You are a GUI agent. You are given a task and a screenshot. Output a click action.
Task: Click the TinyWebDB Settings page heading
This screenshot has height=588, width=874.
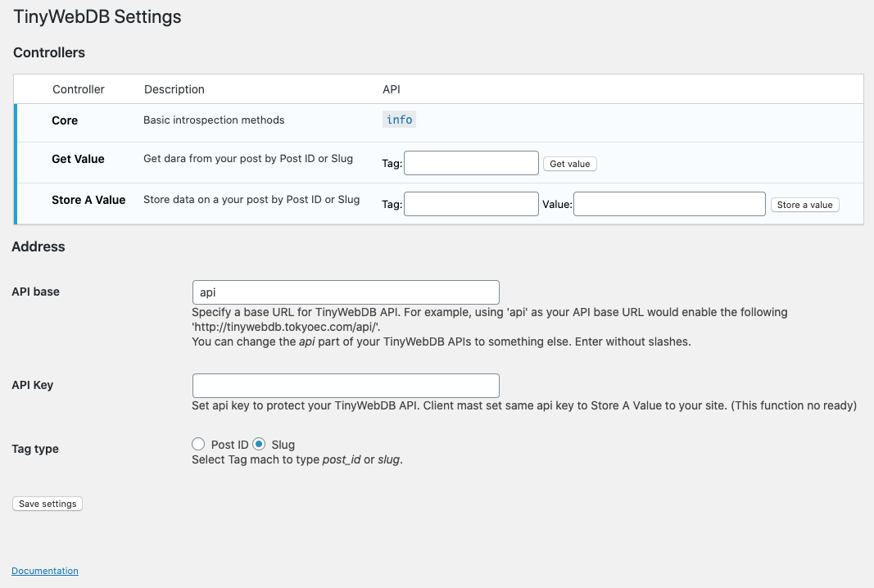point(97,16)
